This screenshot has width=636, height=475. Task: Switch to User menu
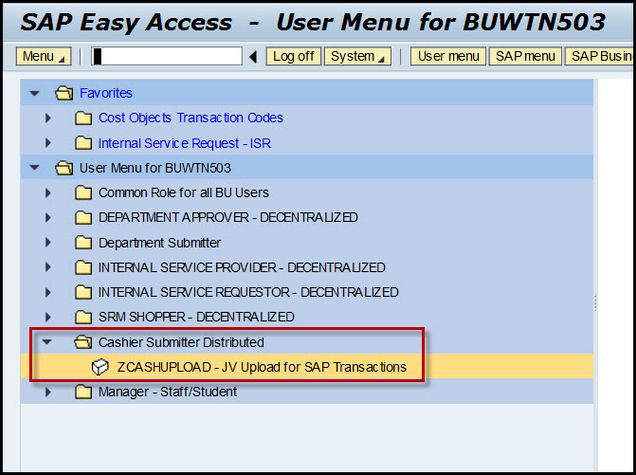point(448,56)
